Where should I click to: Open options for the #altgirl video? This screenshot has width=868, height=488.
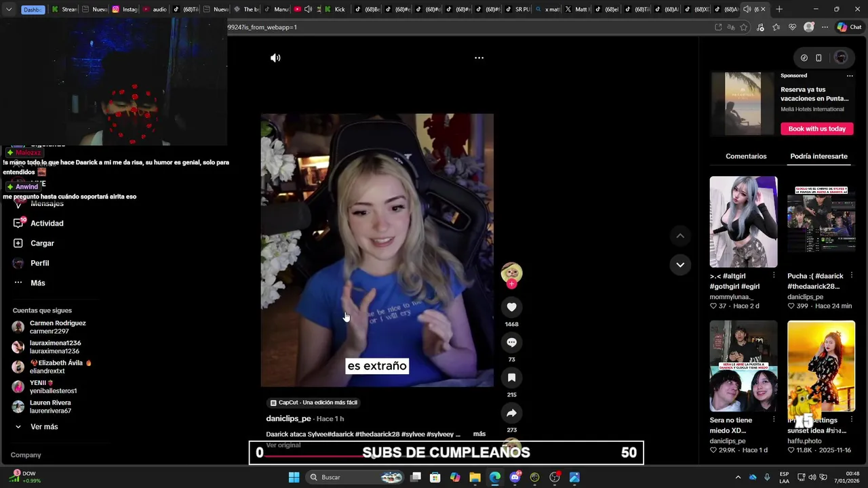point(774,276)
